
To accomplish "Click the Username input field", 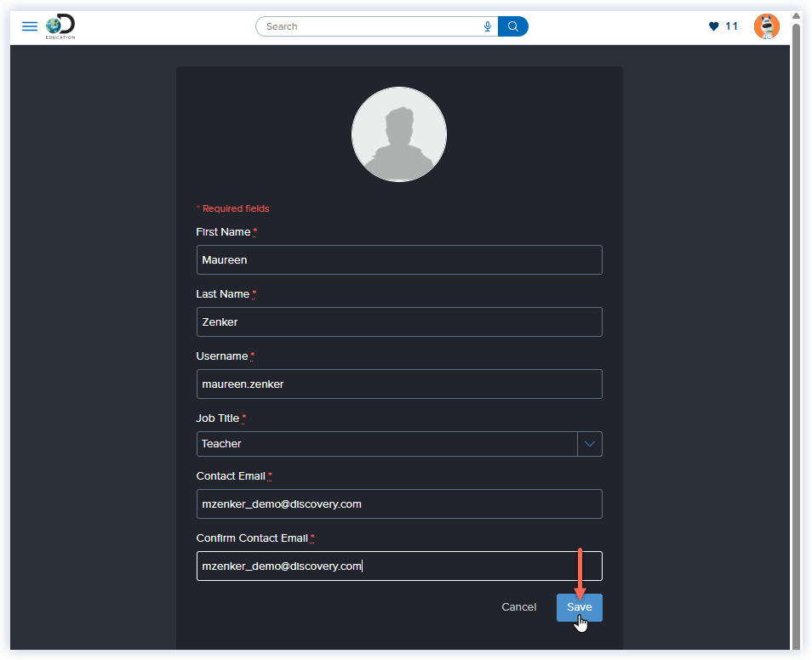I will tap(399, 384).
